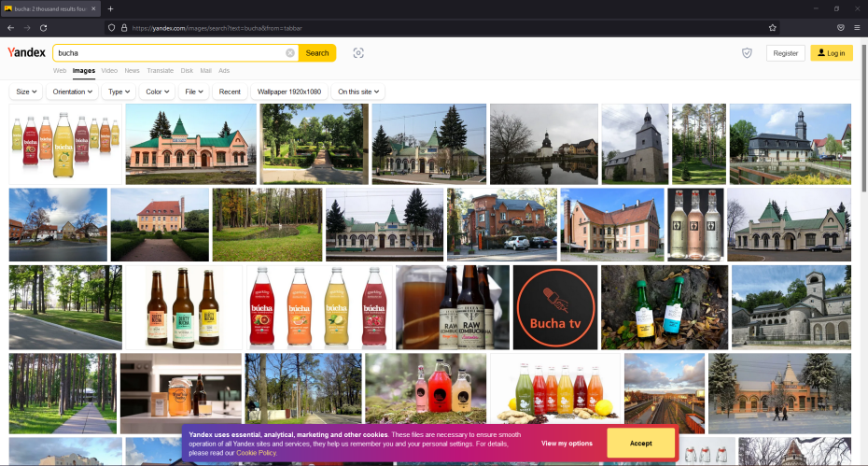Open thumbnail of railway tracks at sunset
868x466 pixels.
click(665, 393)
